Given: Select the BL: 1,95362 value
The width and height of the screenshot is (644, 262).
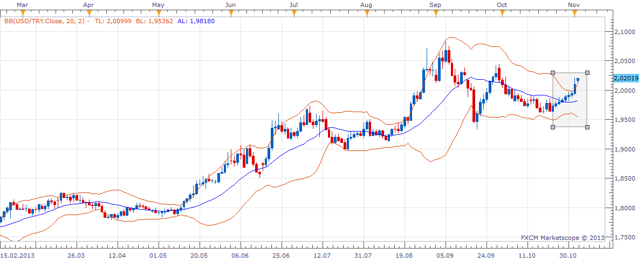Looking at the screenshot, I should (x=155, y=20).
